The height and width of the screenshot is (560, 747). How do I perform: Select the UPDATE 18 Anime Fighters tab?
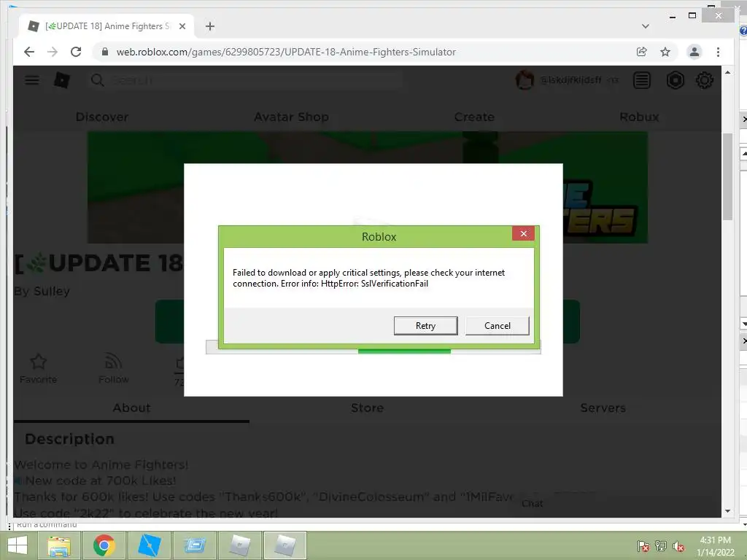(x=106, y=26)
